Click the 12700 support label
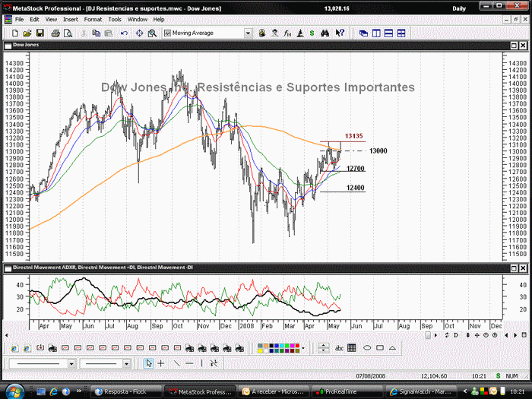Screen dimensions: 532x399 [355, 168]
